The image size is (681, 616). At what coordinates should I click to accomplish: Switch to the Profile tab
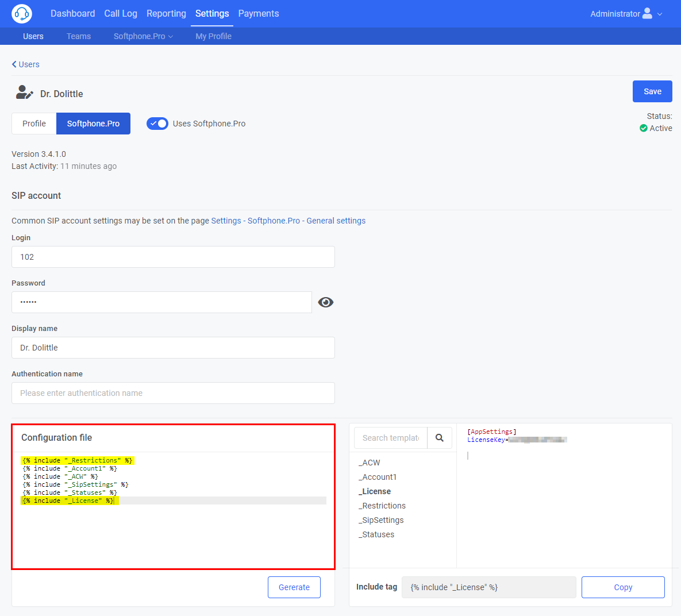coord(34,124)
